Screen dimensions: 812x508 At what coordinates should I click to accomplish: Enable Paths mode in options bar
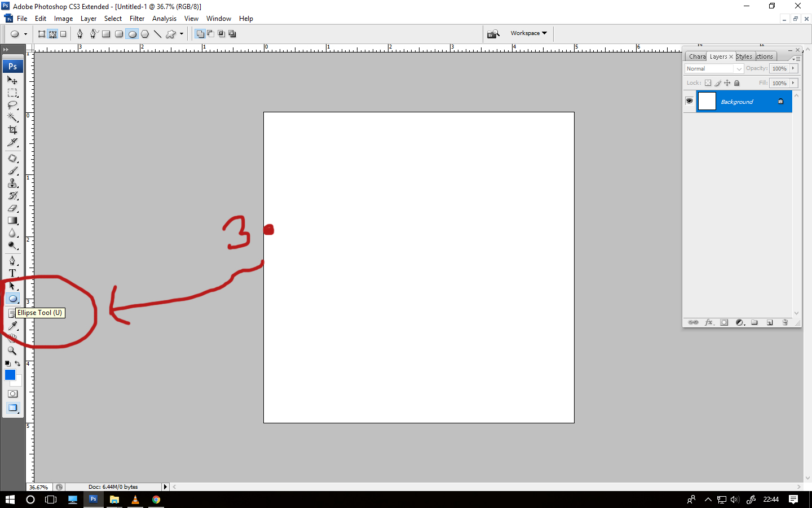52,34
